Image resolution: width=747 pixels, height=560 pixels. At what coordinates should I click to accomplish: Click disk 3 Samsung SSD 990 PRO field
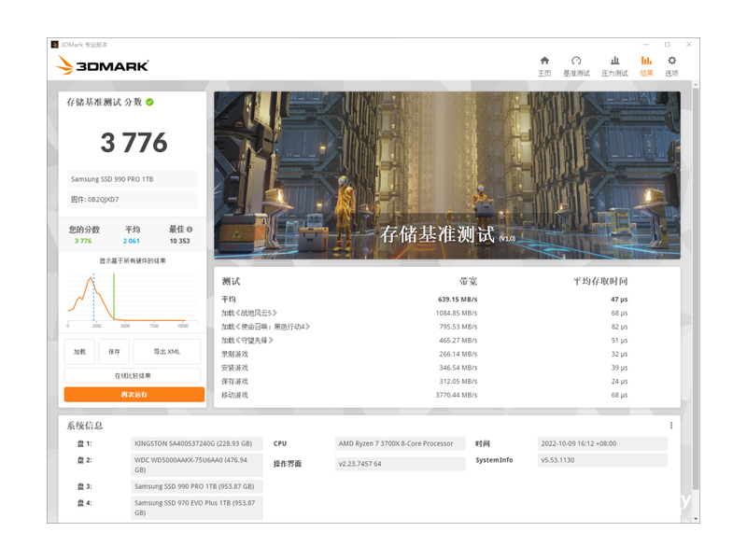197,486
